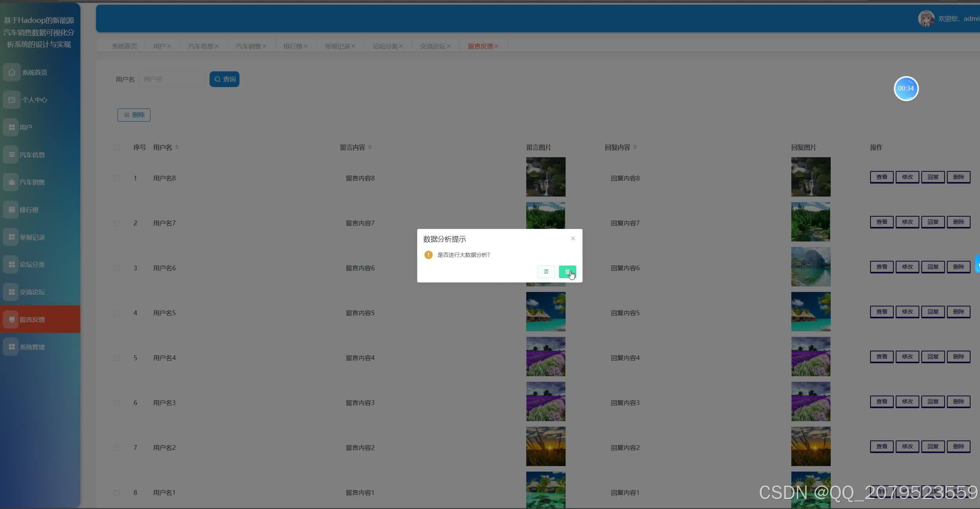
Task: Click the 汽车销售 sidebar icon
Action: click(x=12, y=182)
